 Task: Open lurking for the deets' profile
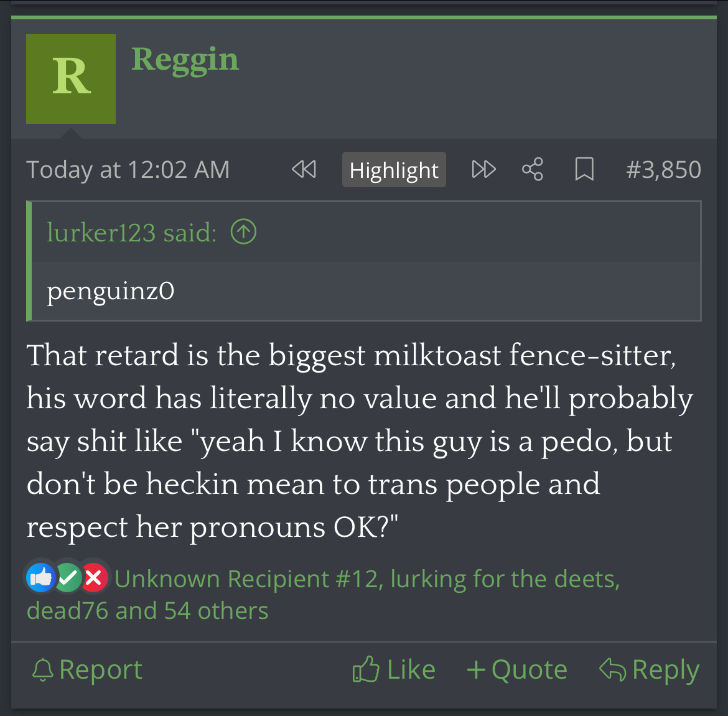pyautogui.click(x=505, y=579)
